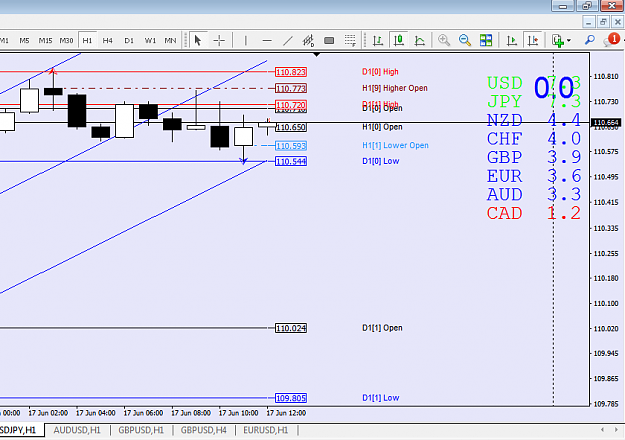This screenshot has height=440, width=625.
Task: Open the AUDUSD,H1 chart tab
Action: (77, 430)
